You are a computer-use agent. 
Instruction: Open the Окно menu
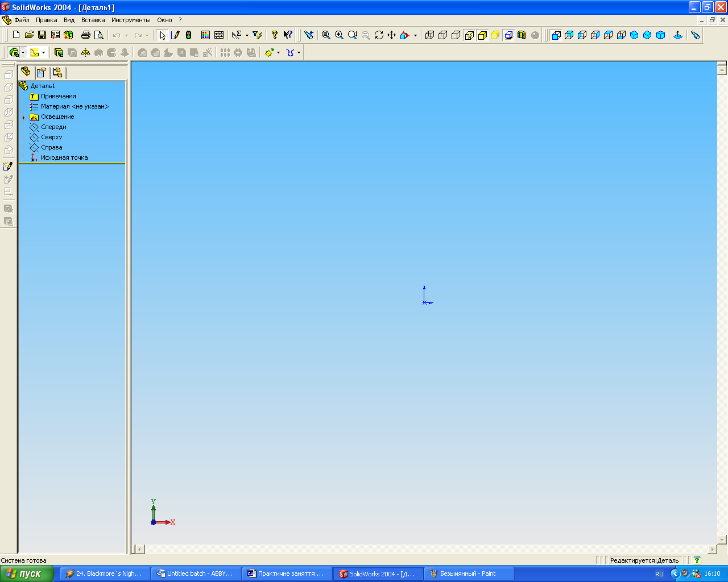(x=164, y=20)
